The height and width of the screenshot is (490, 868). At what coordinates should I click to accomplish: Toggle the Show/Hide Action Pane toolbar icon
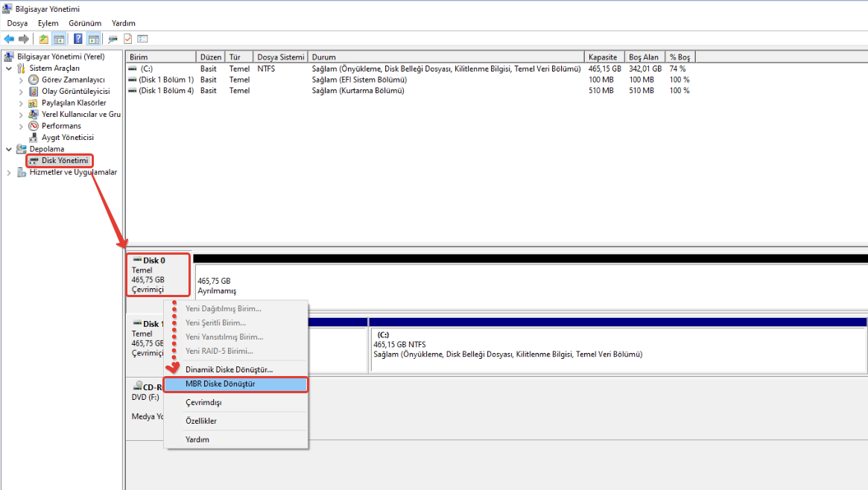pos(93,39)
